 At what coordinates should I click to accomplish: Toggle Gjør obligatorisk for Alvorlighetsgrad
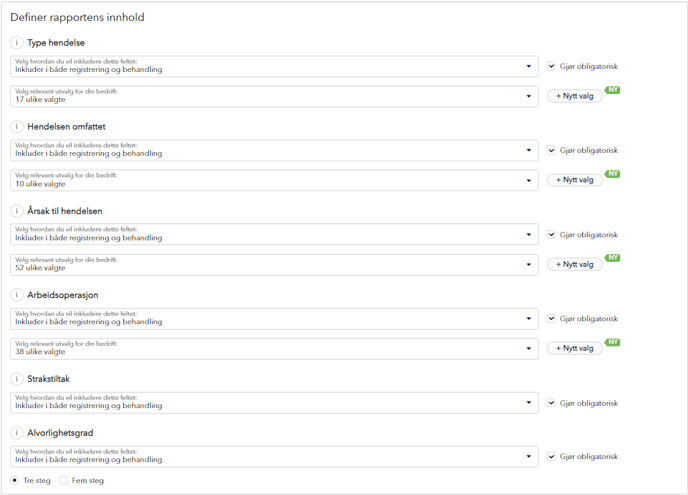coord(552,456)
